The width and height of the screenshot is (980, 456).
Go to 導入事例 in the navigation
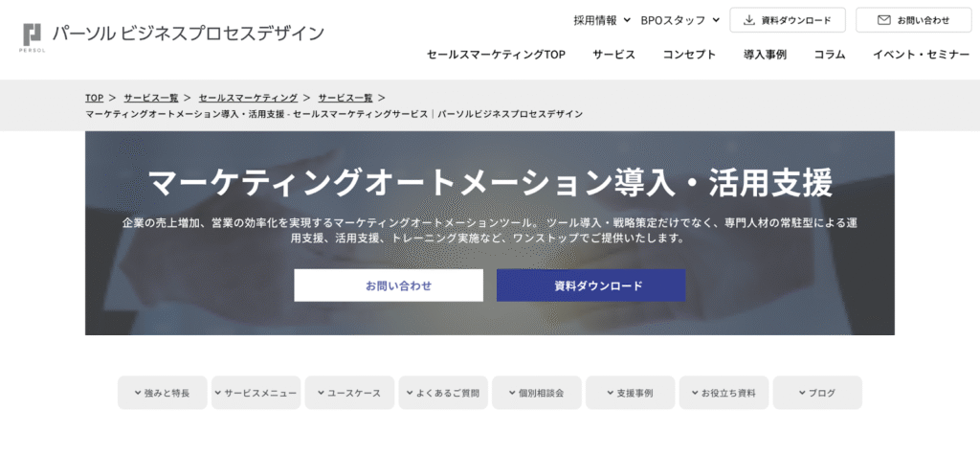(765, 55)
